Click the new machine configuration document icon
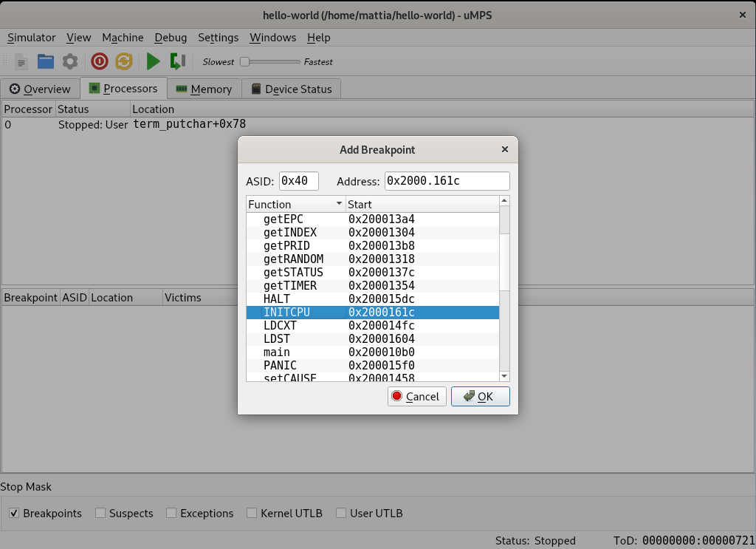Screen dimensions: 756x549 21,62
